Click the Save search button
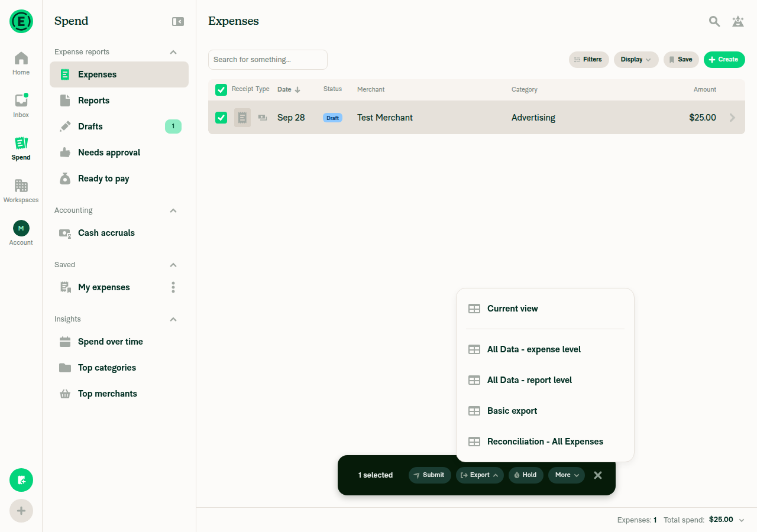 click(681, 60)
